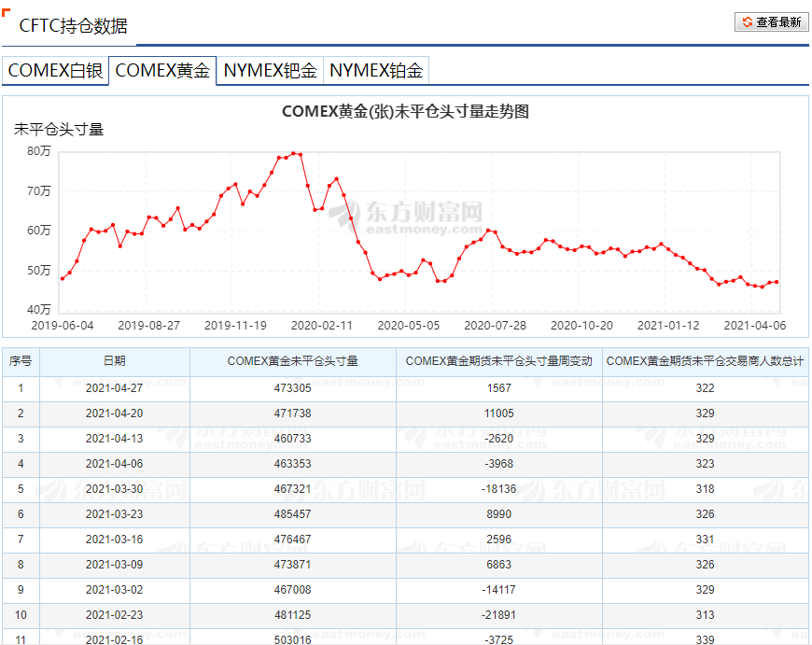Select position value 485457 in row 6
This screenshot has height=645, width=812.
pyautogui.click(x=292, y=514)
